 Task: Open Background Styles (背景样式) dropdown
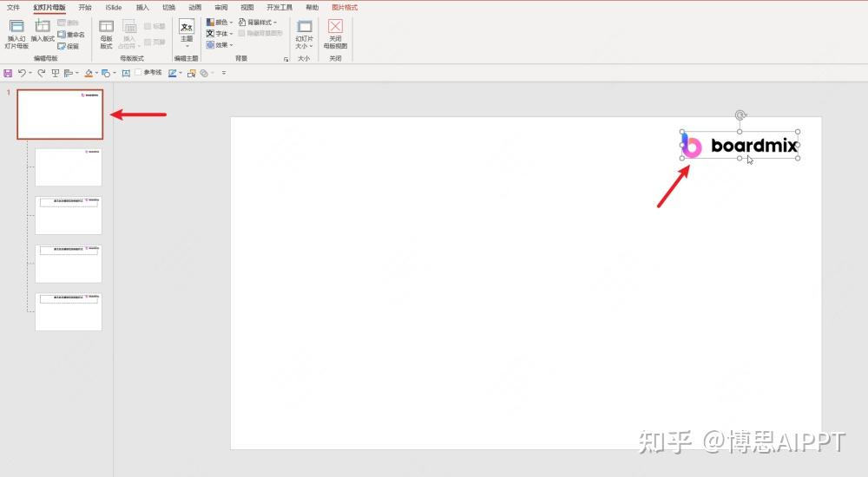coord(258,23)
